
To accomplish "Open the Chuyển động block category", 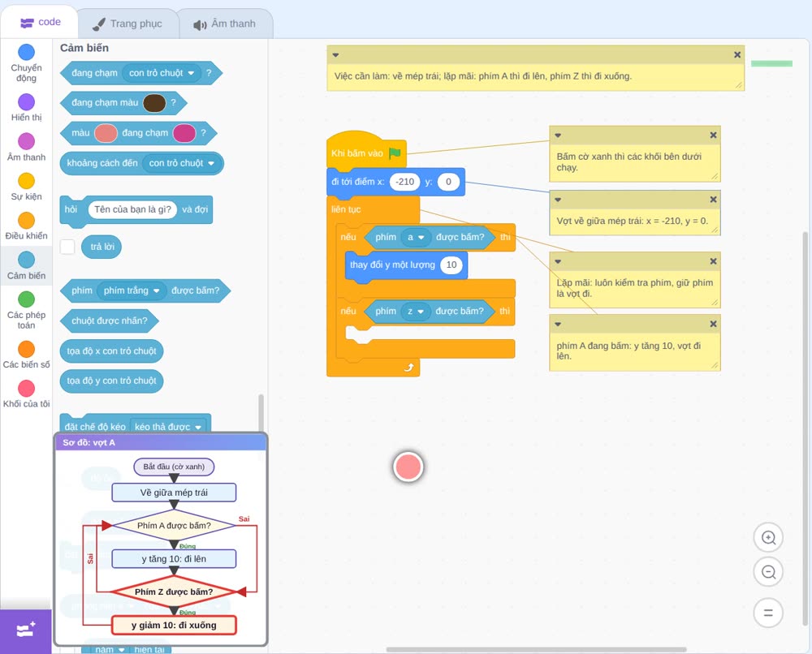I will pyautogui.click(x=26, y=63).
